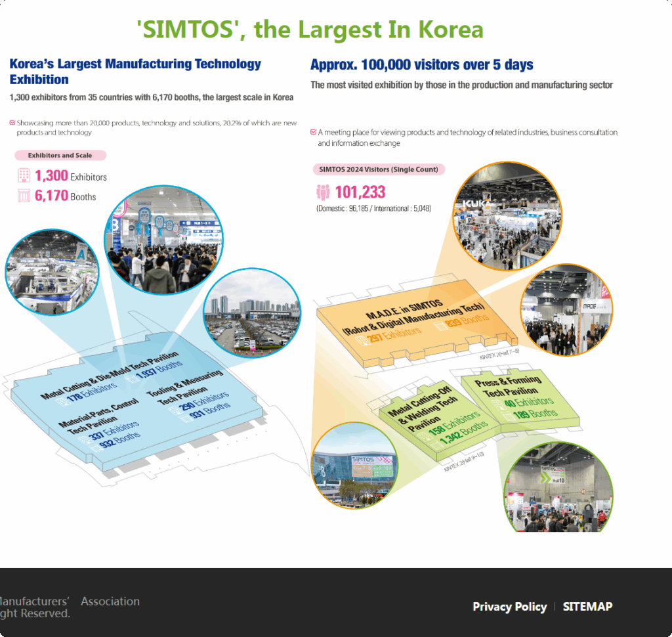Screen dimensions: 672x637
Task: Click the pink people icon beside 101,233
Action: point(322,192)
